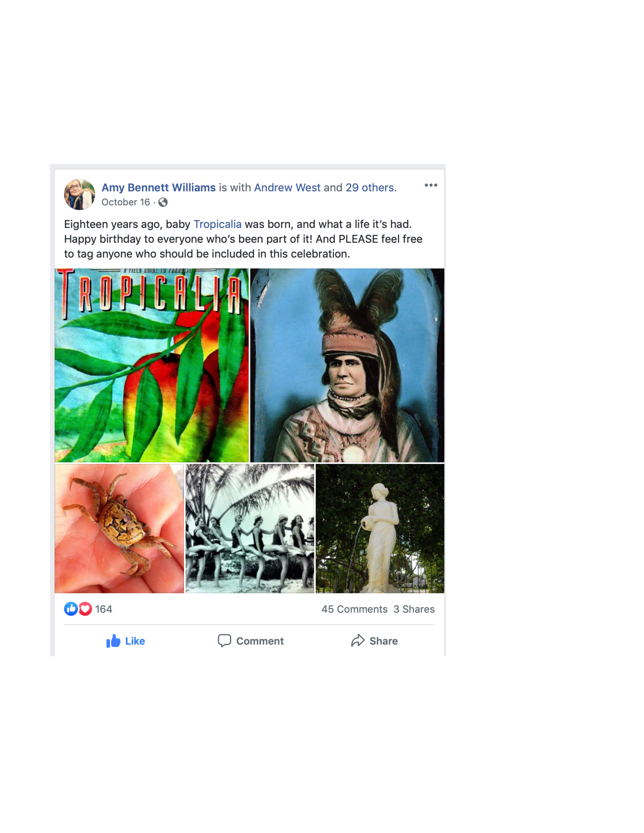Show the 29 others tagged

coord(370,188)
